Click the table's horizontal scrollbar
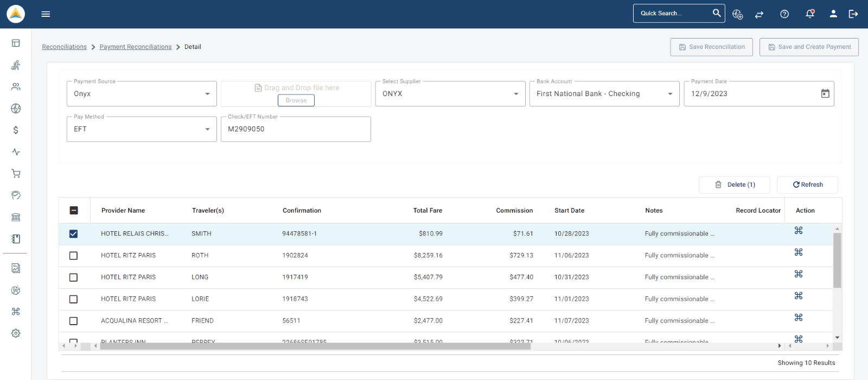 (x=315, y=346)
